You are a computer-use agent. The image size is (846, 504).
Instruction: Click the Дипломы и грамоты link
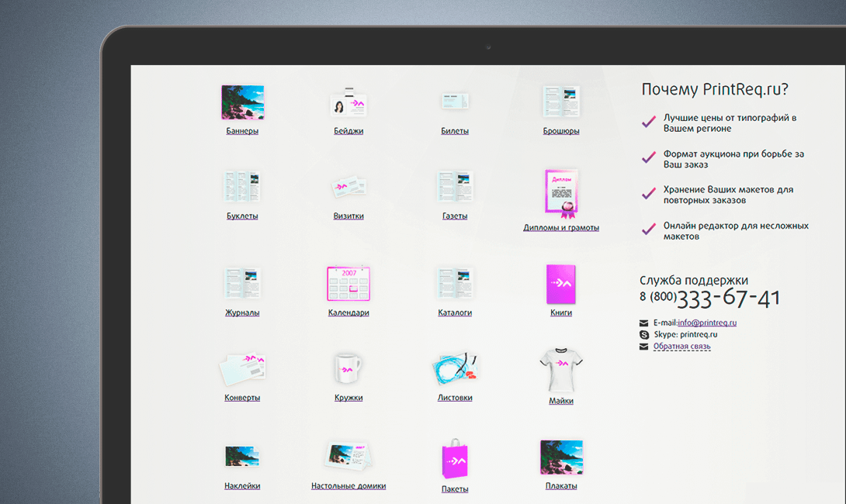point(561,228)
